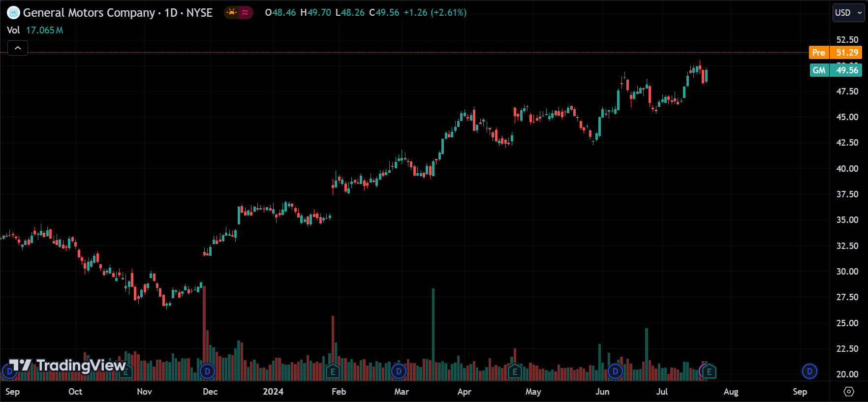Click the 27.50 price axis label
The width and height of the screenshot is (868, 402).
847,297
